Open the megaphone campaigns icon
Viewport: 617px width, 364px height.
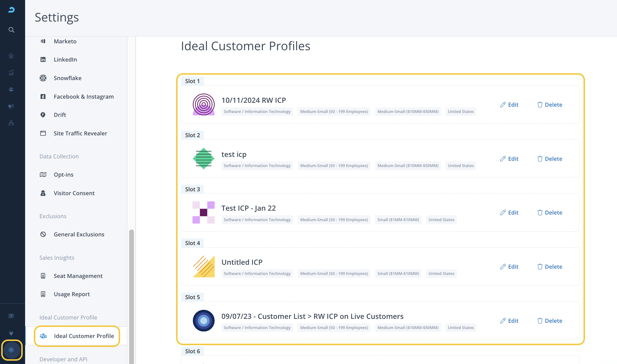click(x=11, y=106)
